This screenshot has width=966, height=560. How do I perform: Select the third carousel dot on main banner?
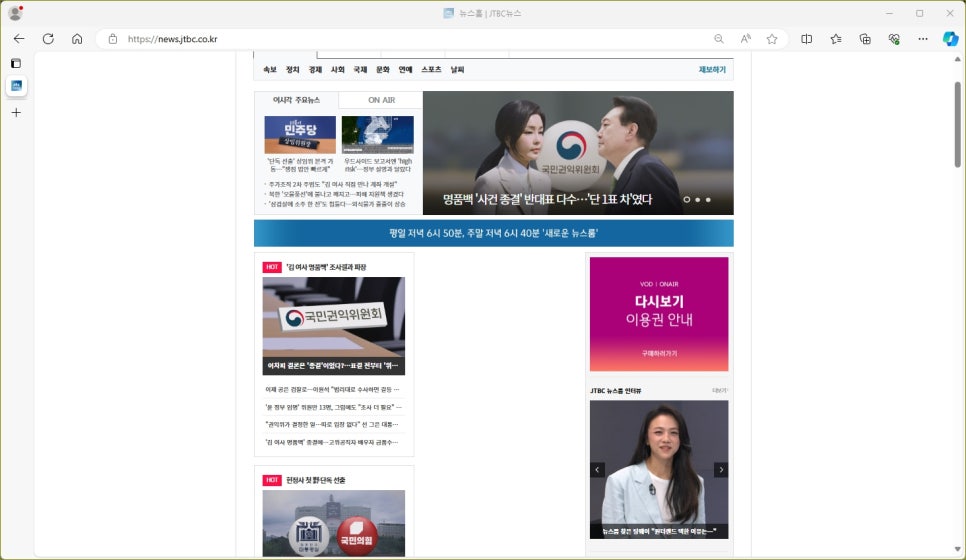(708, 200)
